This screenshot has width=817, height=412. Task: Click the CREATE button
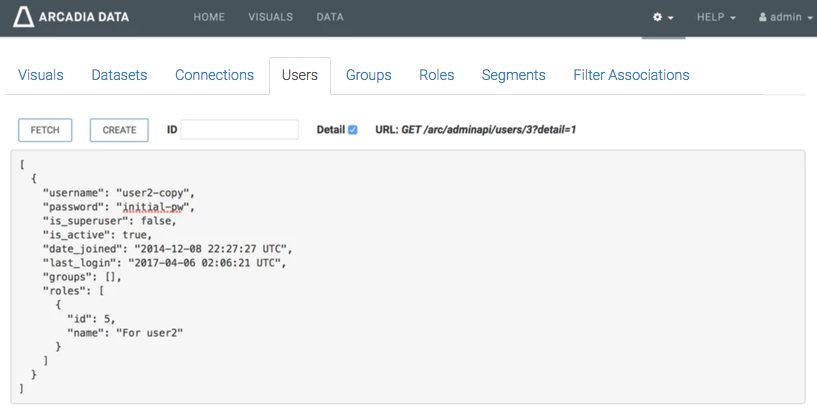119,130
